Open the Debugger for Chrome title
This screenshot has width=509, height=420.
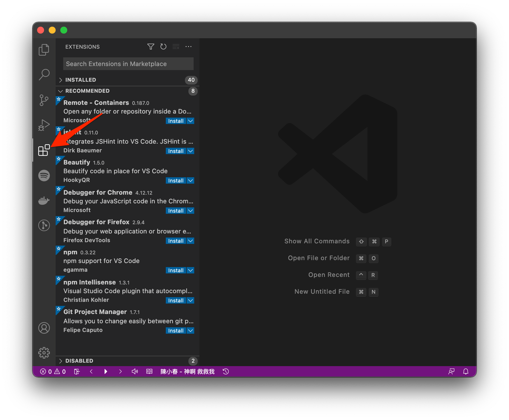[98, 193]
